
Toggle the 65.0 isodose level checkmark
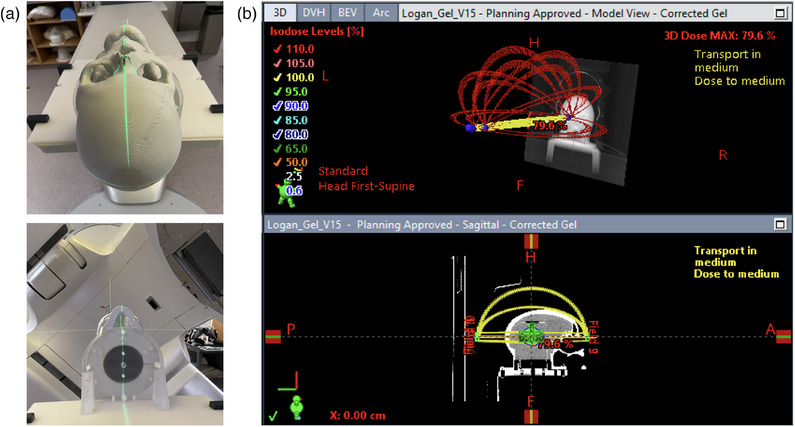[277, 149]
